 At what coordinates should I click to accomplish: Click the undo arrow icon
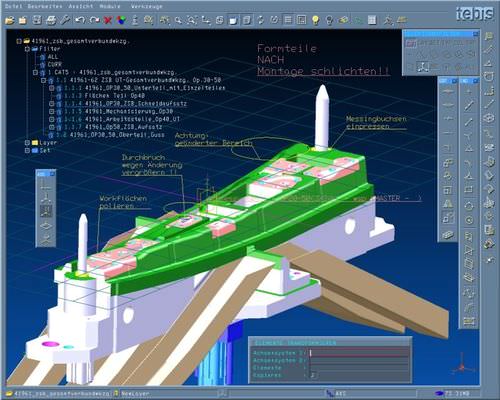pyautogui.click(x=79, y=20)
